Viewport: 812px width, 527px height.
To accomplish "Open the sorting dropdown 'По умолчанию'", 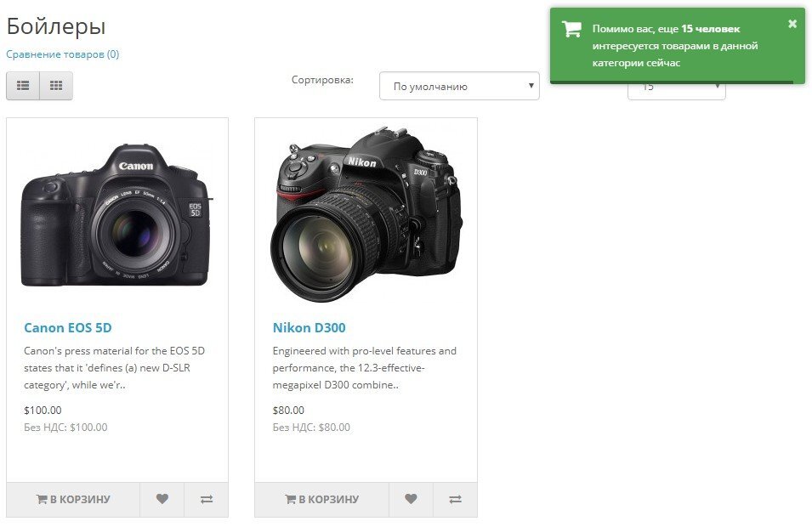I will pos(459,86).
